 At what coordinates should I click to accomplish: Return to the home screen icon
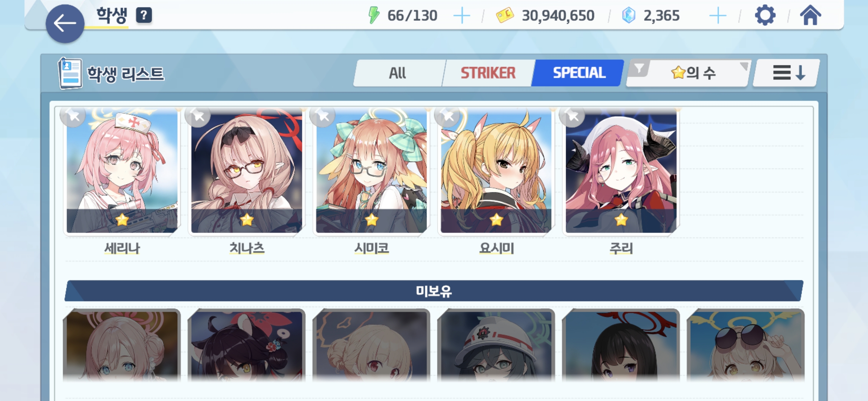[x=811, y=15]
